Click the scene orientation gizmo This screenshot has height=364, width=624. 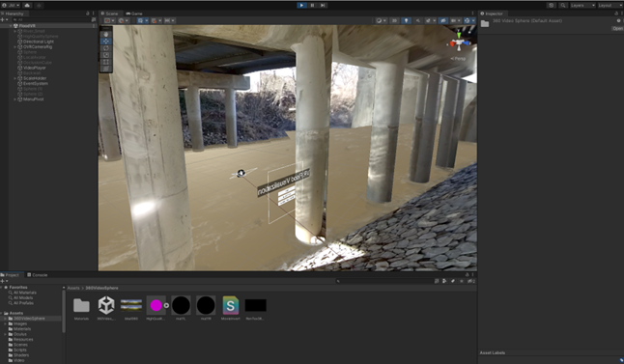(x=459, y=42)
